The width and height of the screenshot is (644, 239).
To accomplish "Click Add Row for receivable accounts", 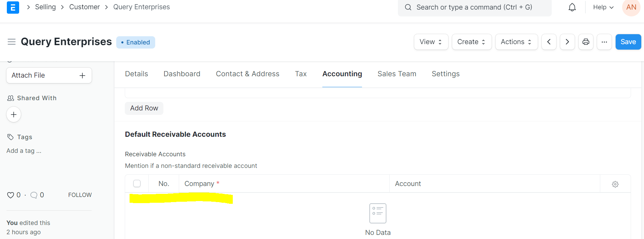I will 144,108.
